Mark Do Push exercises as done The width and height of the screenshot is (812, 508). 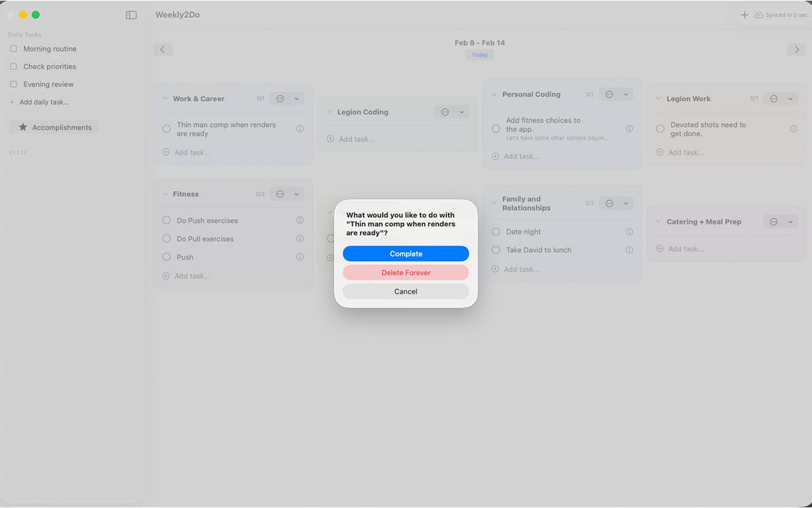(x=167, y=220)
